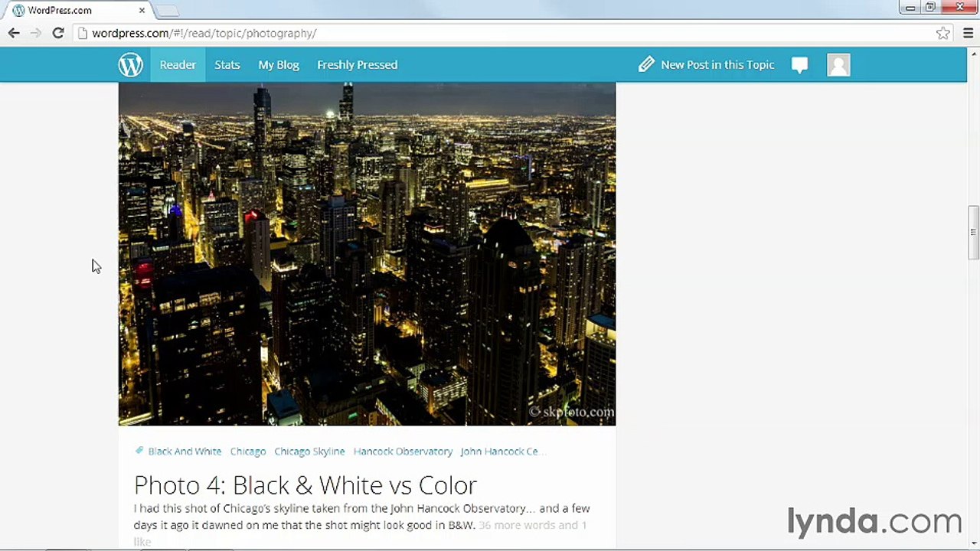Reload the page with the refresh icon

click(x=58, y=33)
